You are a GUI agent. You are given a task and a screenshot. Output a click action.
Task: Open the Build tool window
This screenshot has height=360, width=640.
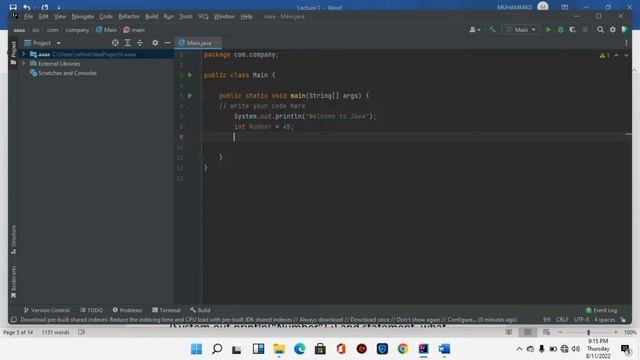(x=200, y=310)
